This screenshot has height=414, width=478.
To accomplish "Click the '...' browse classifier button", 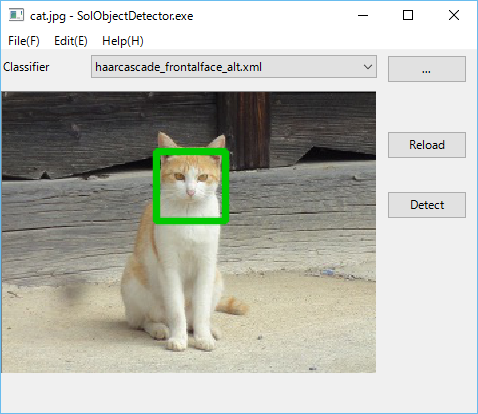I will point(427,69).
